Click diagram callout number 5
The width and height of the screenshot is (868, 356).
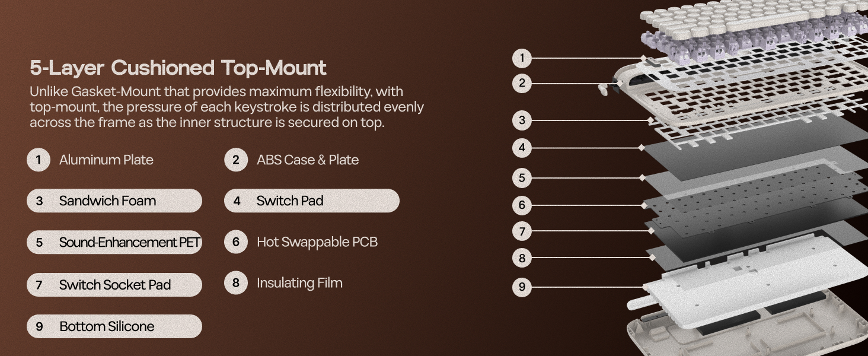point(522,177)
